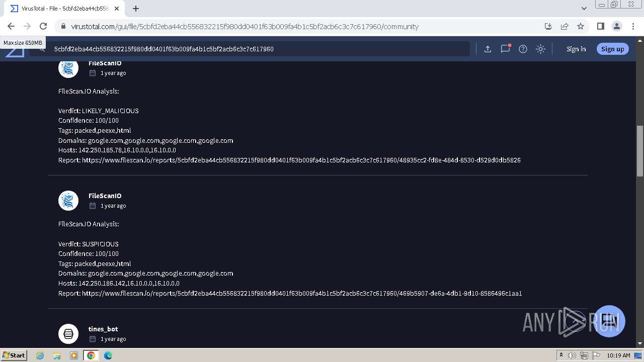Click scrollbar down arrow

pos(640,343)
